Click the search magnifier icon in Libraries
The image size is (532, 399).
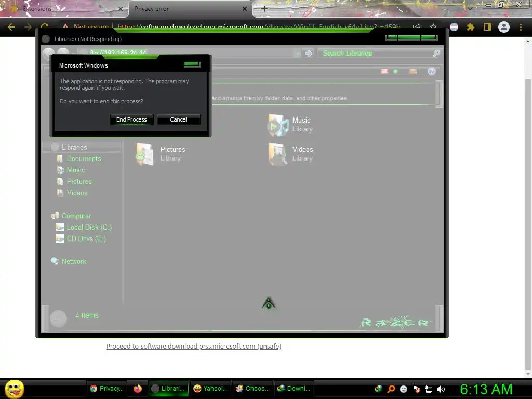436,54
